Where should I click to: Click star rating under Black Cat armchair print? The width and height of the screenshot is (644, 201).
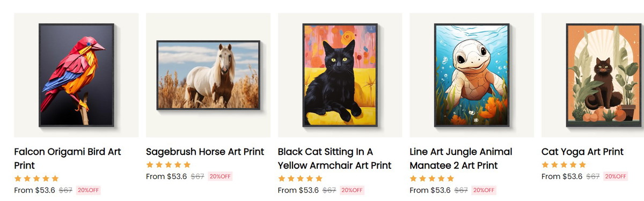click(x=300, y=178)
